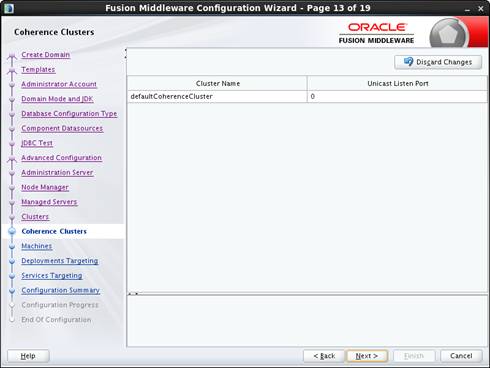Click the Discard Changes button
The width and height of the screenshot is (490, 368).
(x=438, y=62)
